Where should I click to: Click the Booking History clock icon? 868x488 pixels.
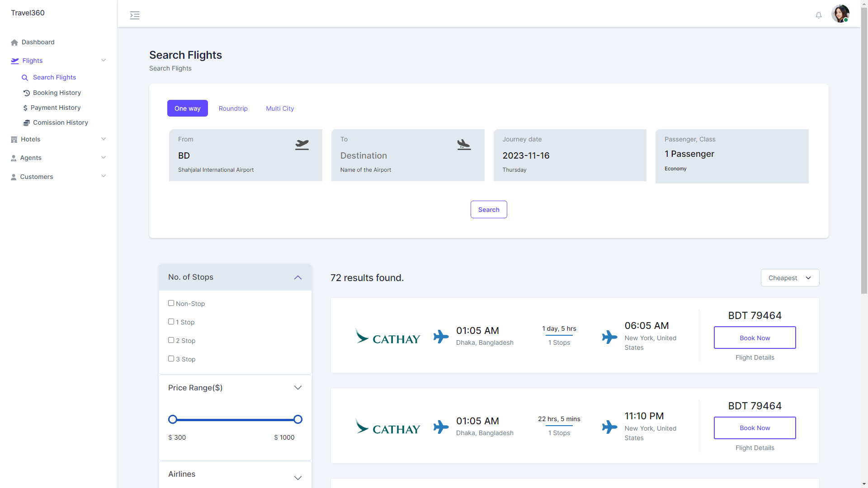(26, 93)
